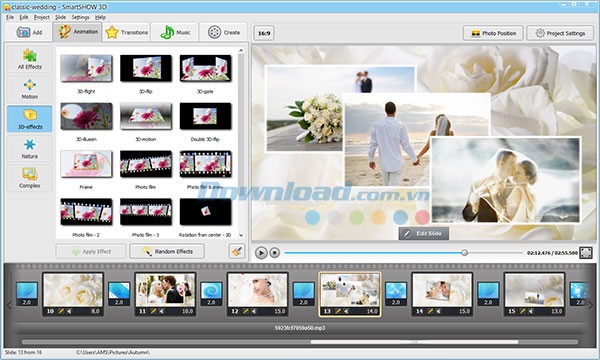Open the File menu

click(10, 17)
